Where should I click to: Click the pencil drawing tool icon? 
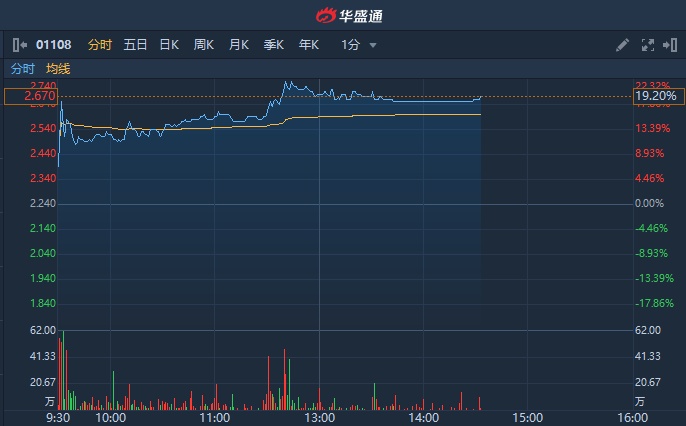tap(622, 45)
